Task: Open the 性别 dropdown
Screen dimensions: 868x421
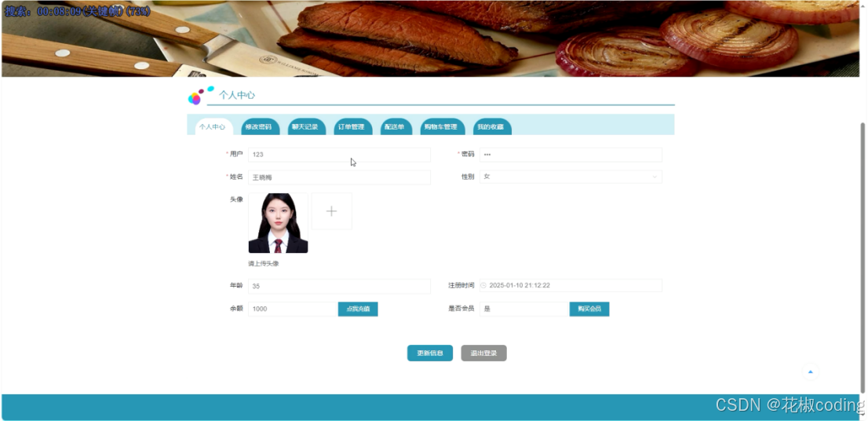Action: (x=571, y=177)
